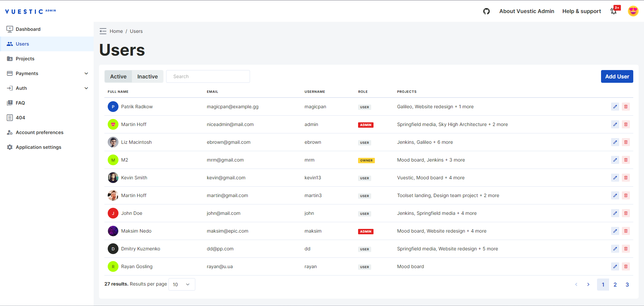Open the Application settings gear icon
This screenshot has width=644, height=306.
coord(10,147)
